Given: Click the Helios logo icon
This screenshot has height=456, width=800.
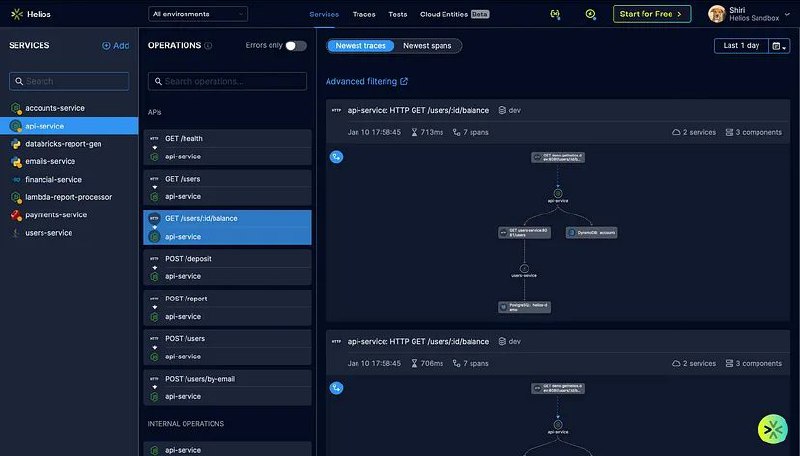Looking at the screenshot, I should click(x=16, y=14).
